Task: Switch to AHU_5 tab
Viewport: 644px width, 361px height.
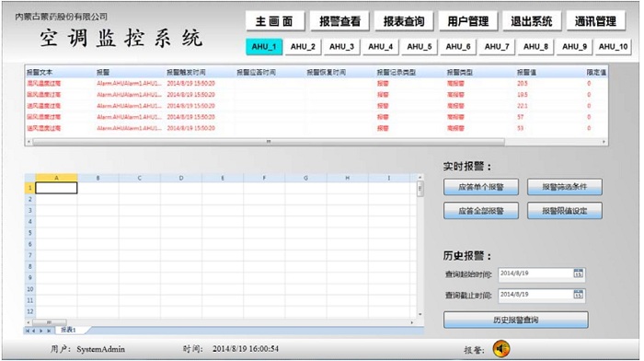Action: (420, 47)
